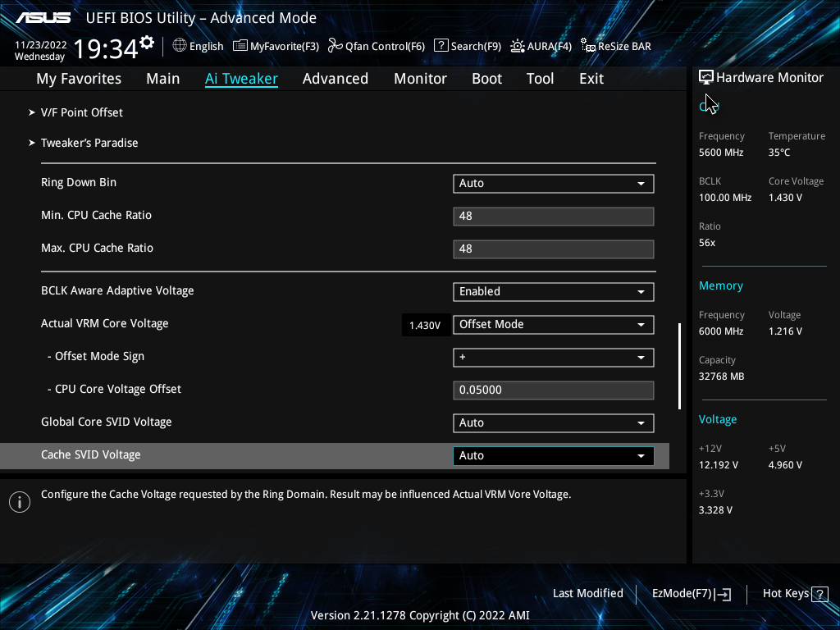The height and width of the screenshot is (630, 840).
Task: Click Min. CPU Cache Ratio field
Action: coord(554,216)
